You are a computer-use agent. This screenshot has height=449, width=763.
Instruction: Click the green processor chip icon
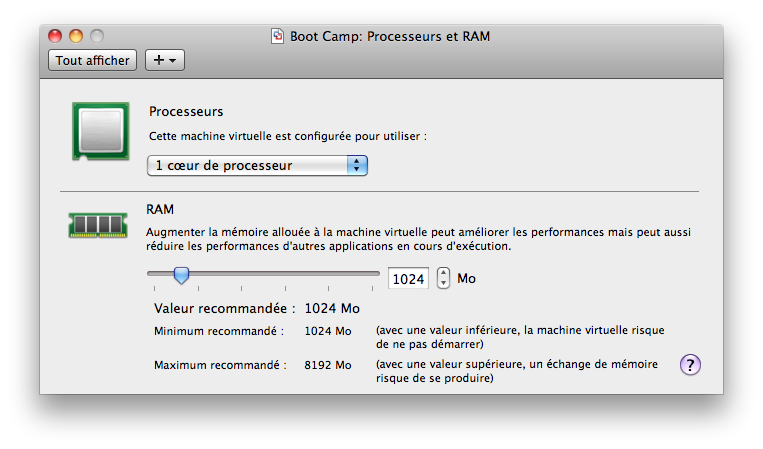click(x=101, y=131)
